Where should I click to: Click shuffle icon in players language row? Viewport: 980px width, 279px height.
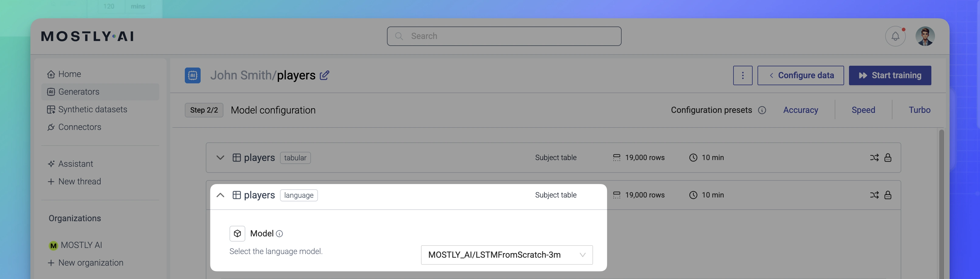coord(874,195)
